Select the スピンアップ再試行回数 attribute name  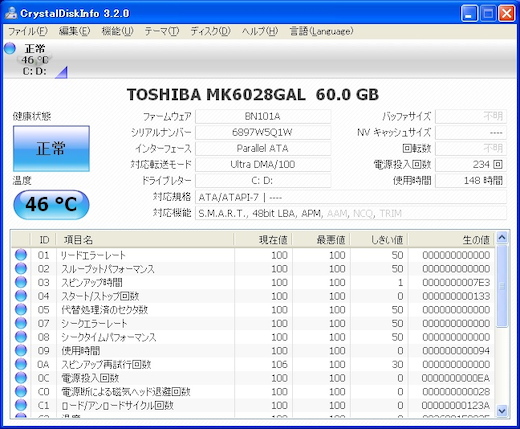[106, 365]
